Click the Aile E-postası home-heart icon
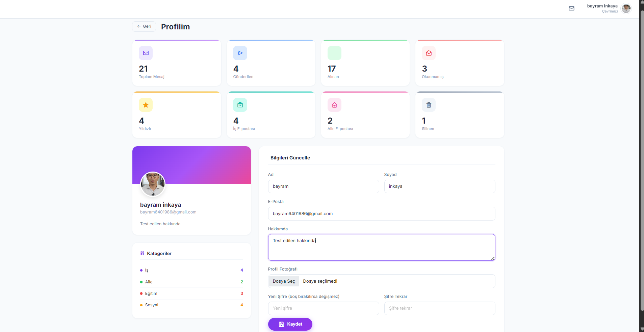Image resolution: width=644 pixels, height=332 pixels. [334, 105]
